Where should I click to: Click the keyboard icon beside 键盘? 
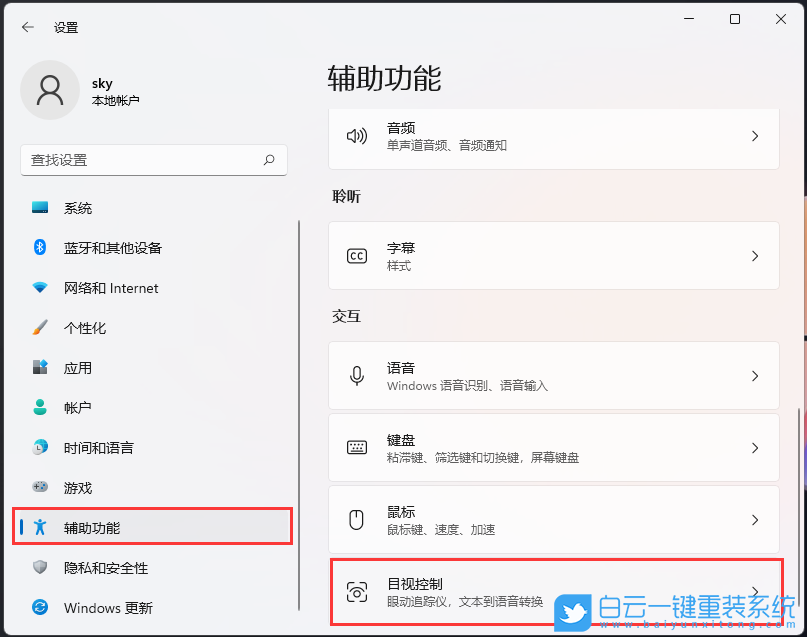coord(357,447)
